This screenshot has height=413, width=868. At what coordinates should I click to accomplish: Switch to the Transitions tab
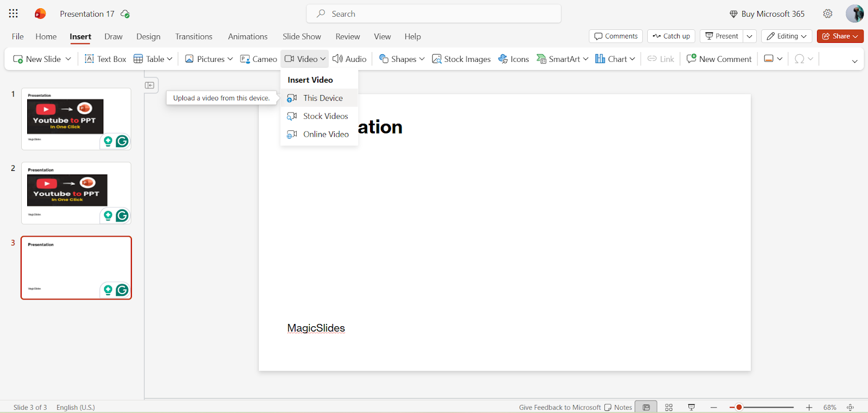(x=194, y=36)
